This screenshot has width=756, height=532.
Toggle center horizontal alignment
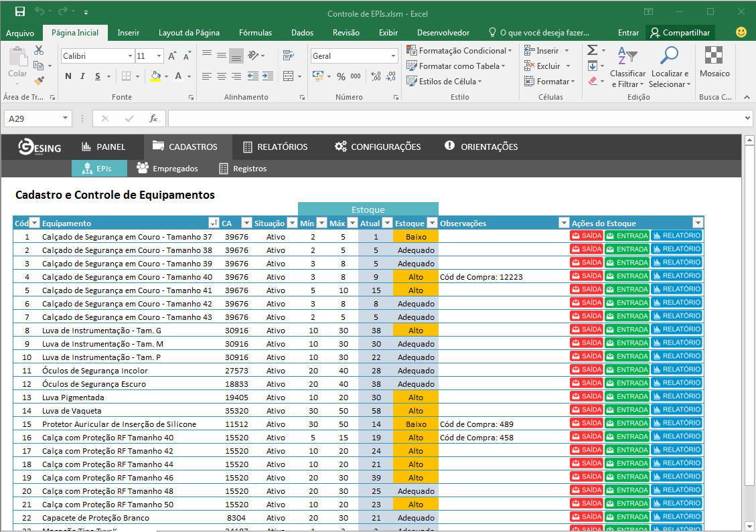tap(222, 76)
